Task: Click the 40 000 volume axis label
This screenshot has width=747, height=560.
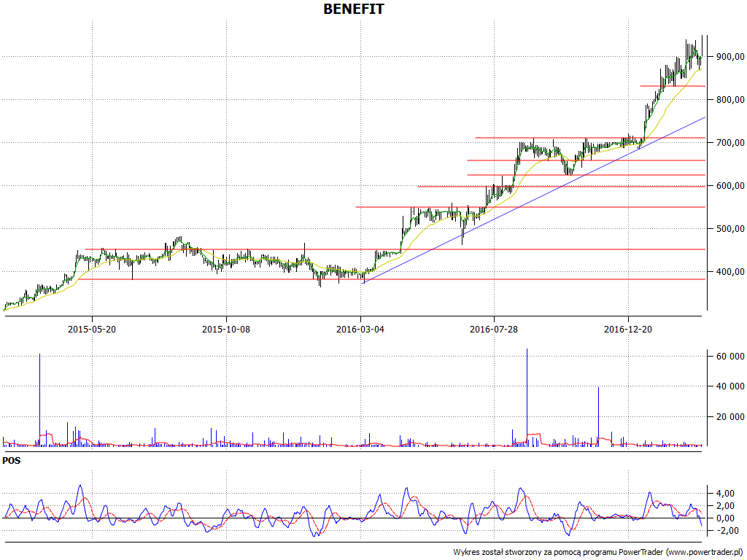Action: pos(729,386)
